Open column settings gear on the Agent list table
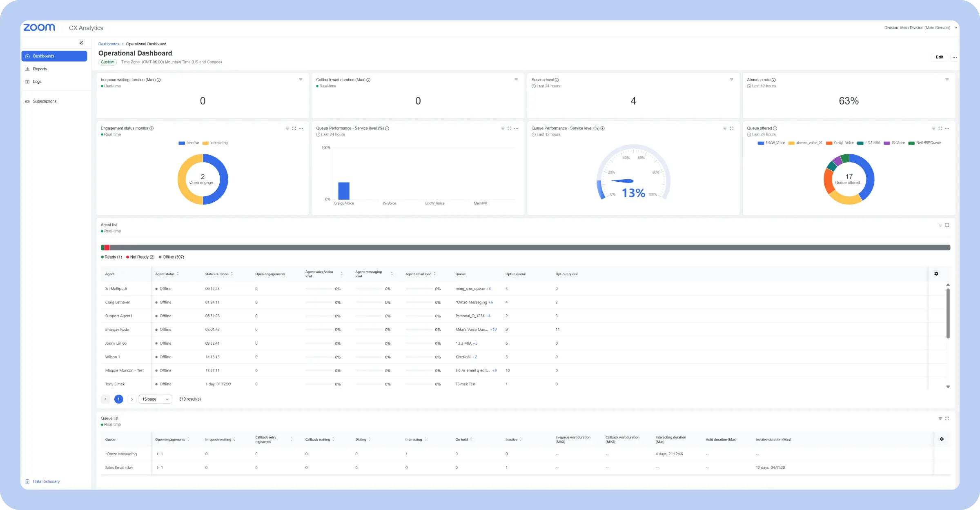Viewport: 980px width, 510px height. (936, 274)
